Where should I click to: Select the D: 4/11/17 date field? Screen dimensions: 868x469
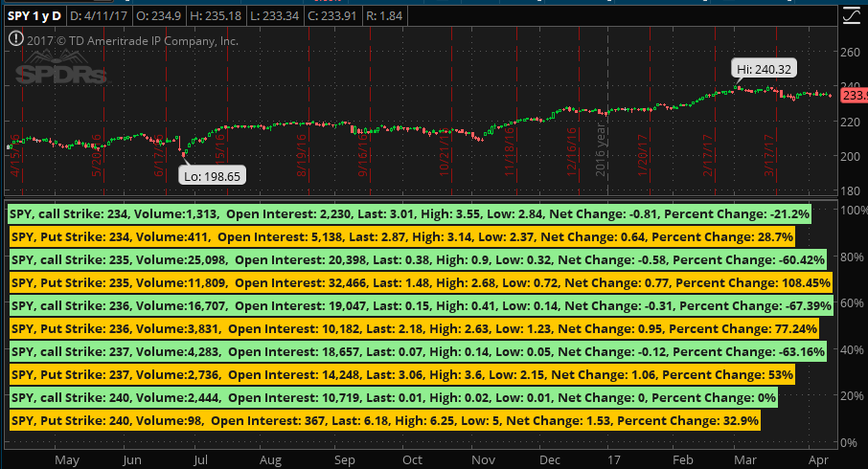[99, 16]
